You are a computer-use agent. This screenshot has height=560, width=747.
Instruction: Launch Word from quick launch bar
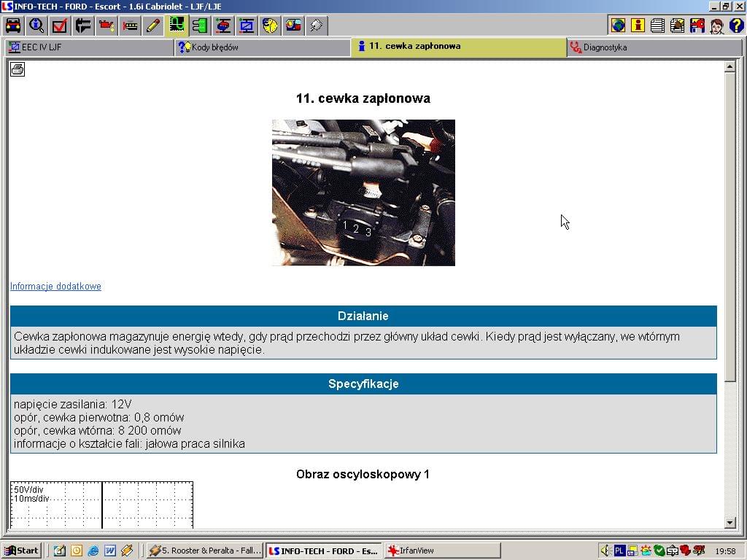point(110,551)
